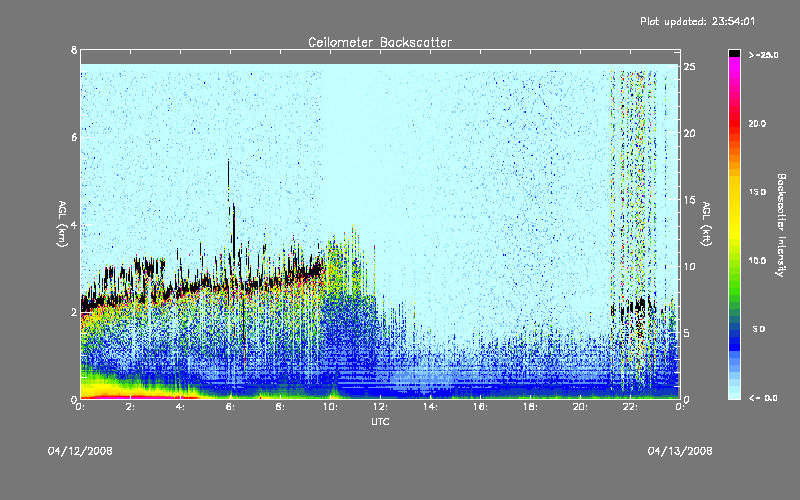Click the "20:" UTC time tick

(x=580, y=407)
